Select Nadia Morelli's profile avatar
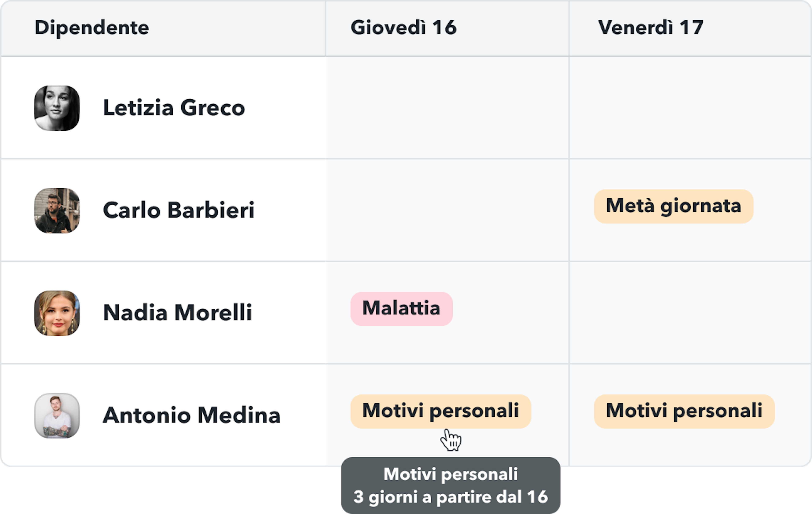812x514 pixels. coord(57,313)
